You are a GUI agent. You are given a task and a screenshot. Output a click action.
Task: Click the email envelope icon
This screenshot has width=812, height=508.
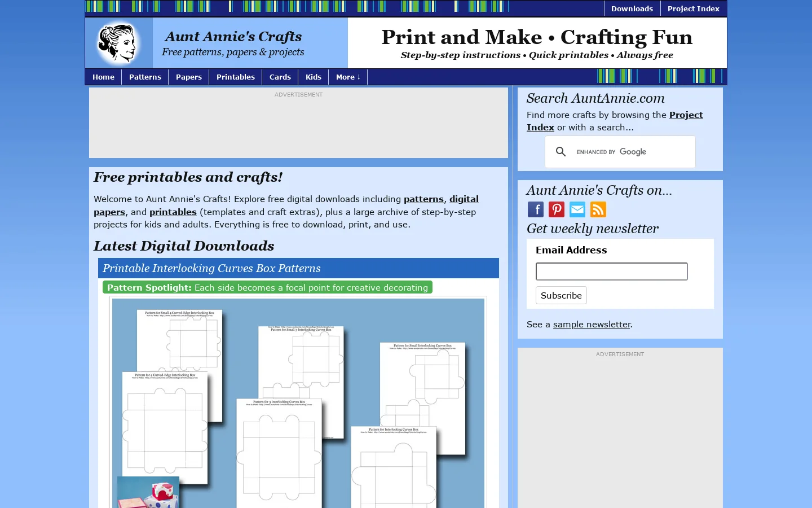(577, 209)
